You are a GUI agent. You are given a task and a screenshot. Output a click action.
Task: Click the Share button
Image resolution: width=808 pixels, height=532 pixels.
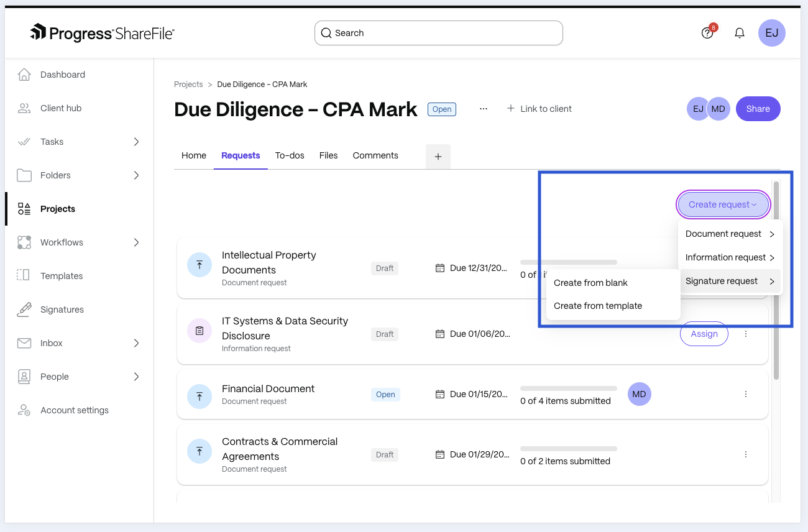(x=758, y=109)
